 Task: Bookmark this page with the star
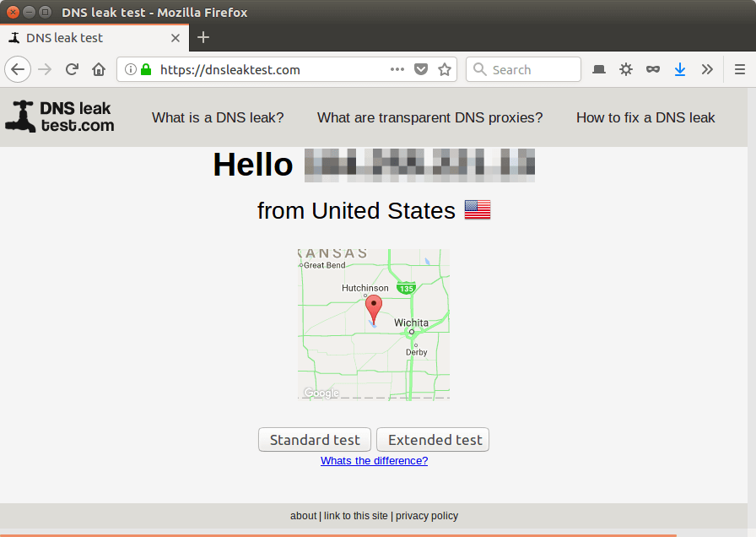(x=445, y=69)
